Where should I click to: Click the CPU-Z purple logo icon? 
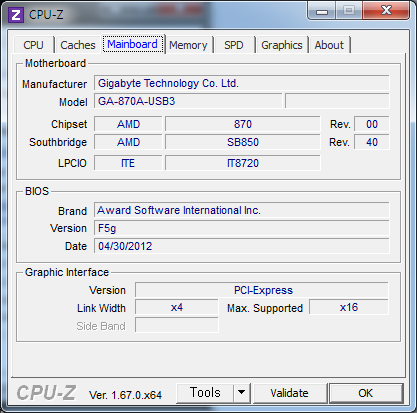click(x=16, y=15)
